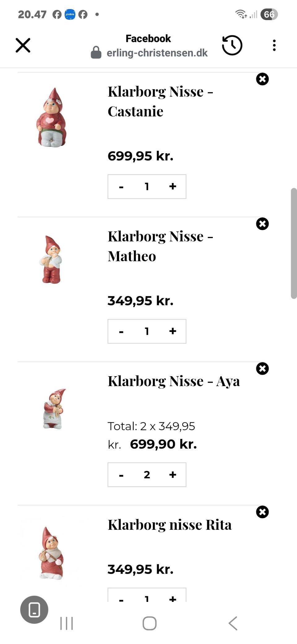Remove Klarborg Nisse Castanie from cart
This screenshot has height=644, width=297.
click(262, 79)
